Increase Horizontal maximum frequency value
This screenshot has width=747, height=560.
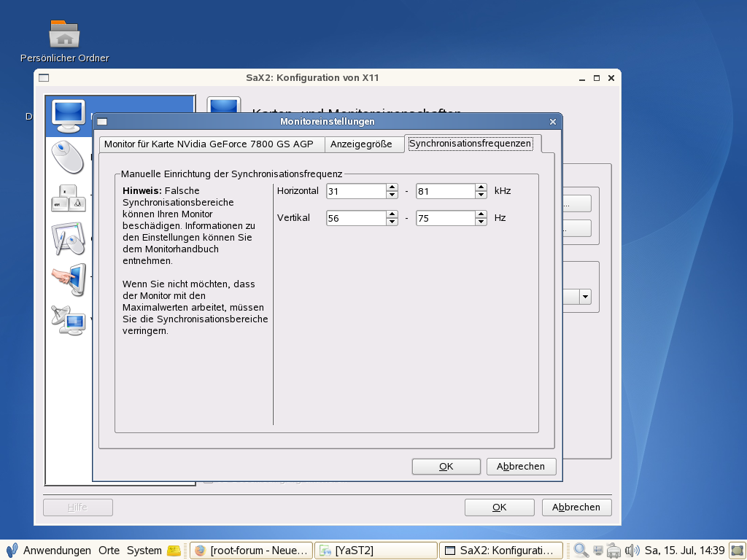pyautogui.click(x=481, y=187)
